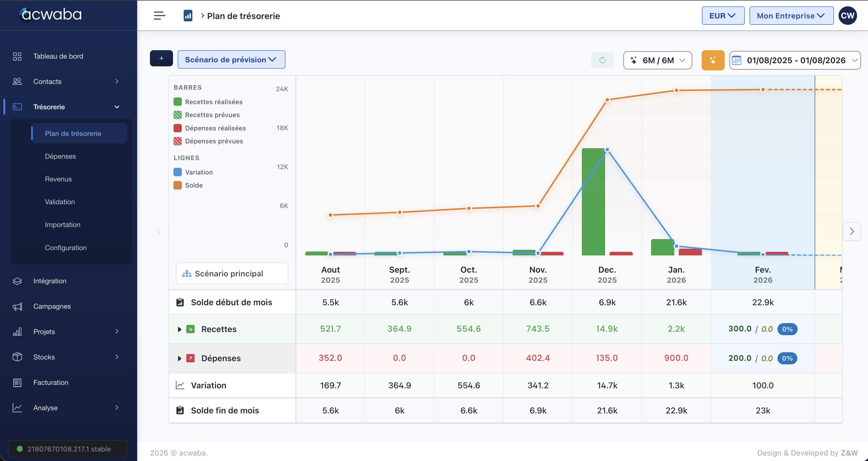Click the hamburger menu icon
This screenshot has width=868, height=461.
click(x=159, y=16)
